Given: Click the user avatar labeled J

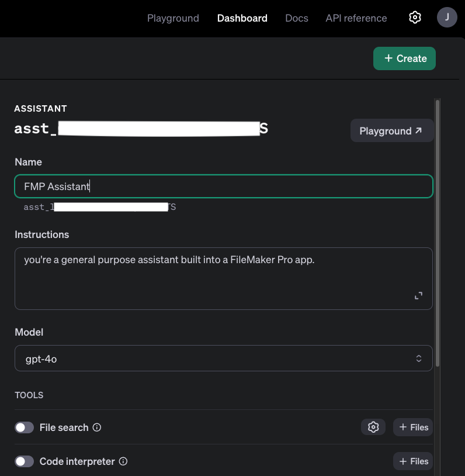Looking at the screenshot, I should [x=447, y=17].
